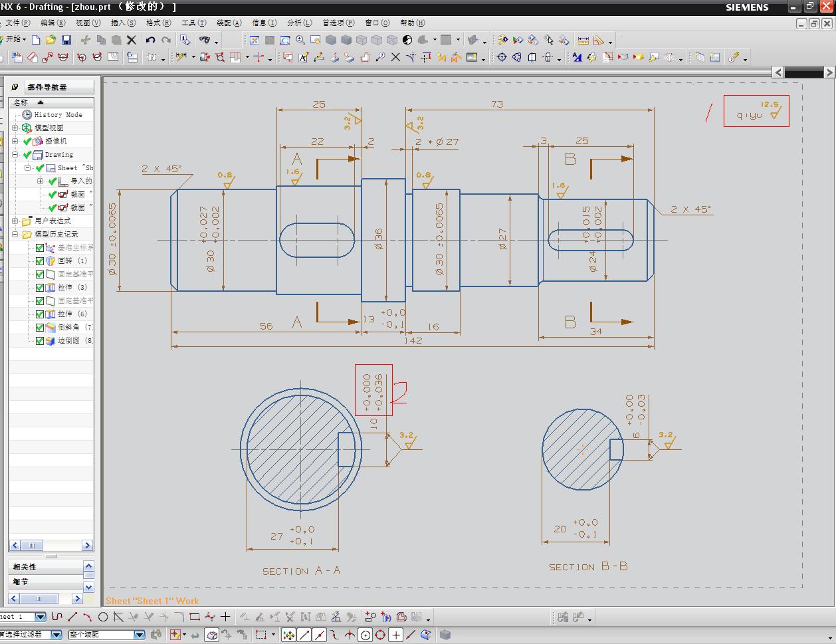
Task: Click the black-white face analysis icon
Action: click(x=407, y=40)
